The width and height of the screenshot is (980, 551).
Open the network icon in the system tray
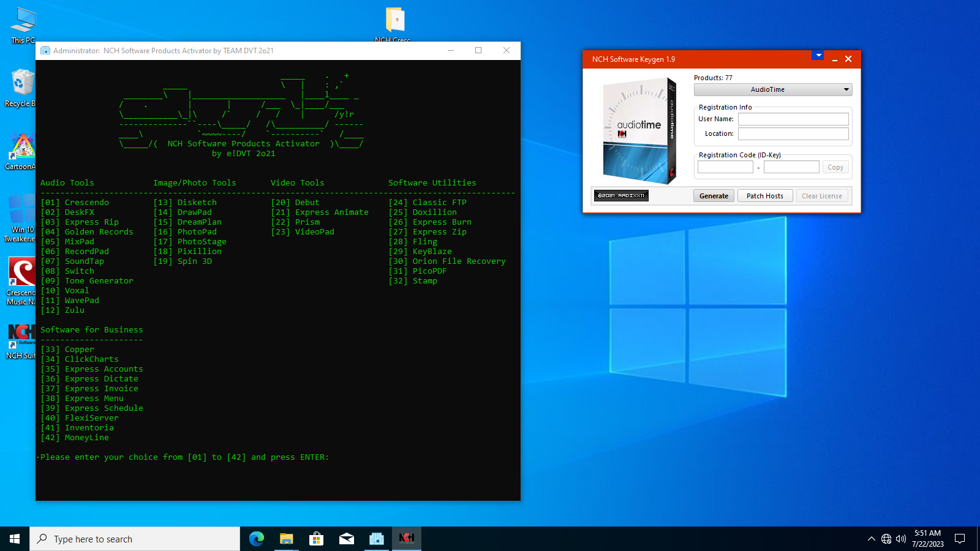click(x=886, y=539)
